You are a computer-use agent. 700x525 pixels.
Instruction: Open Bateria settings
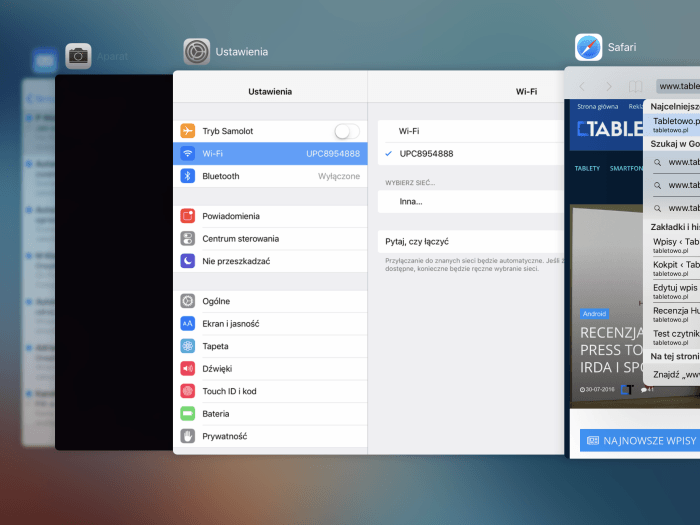[270, 413]
